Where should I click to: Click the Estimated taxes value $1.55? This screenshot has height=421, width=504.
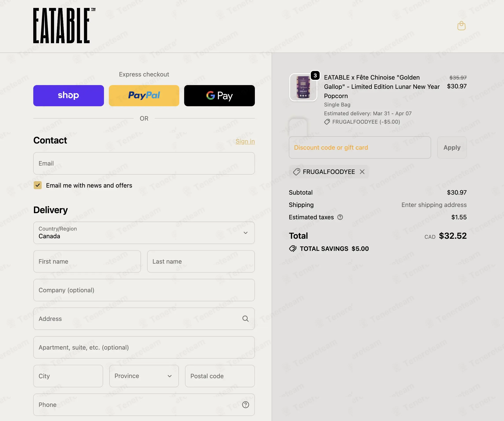click(x=459, y=217)
